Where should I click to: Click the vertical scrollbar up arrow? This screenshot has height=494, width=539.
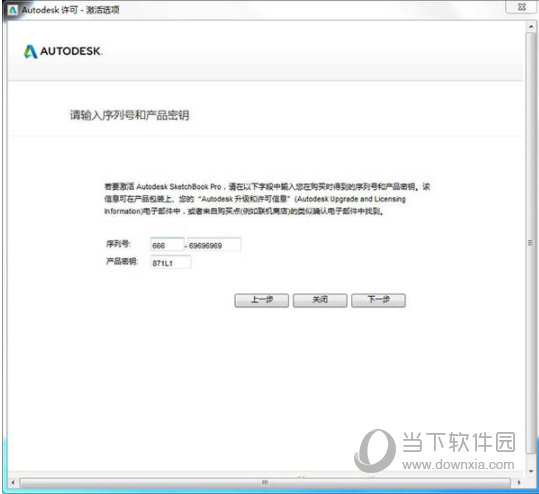[531, 27]
